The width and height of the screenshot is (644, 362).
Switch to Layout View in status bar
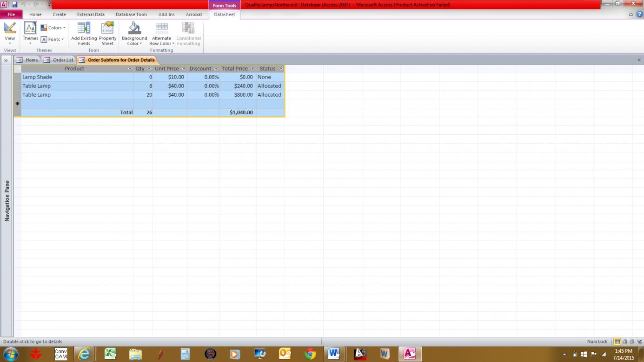click(631, 342)
